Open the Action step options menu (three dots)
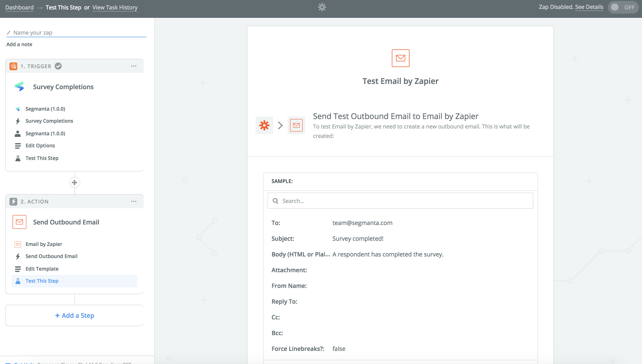This screenshot has width=642, height=364. pos(134,201)
